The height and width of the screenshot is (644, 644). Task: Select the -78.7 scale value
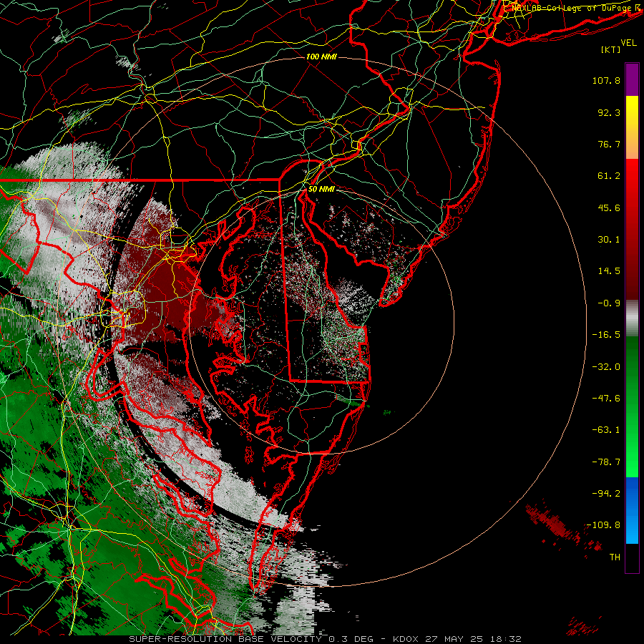point(606,462)
